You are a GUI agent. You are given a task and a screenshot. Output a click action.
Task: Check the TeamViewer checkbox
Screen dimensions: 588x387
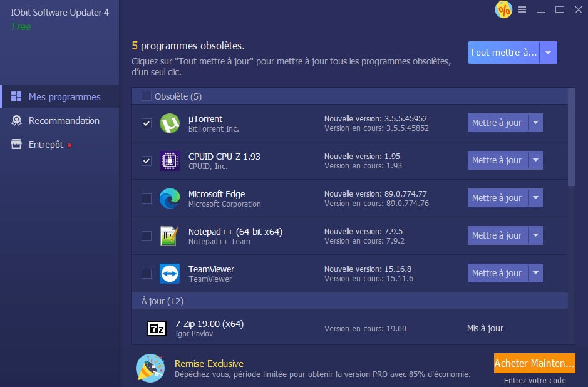click(x=147, y=274)
